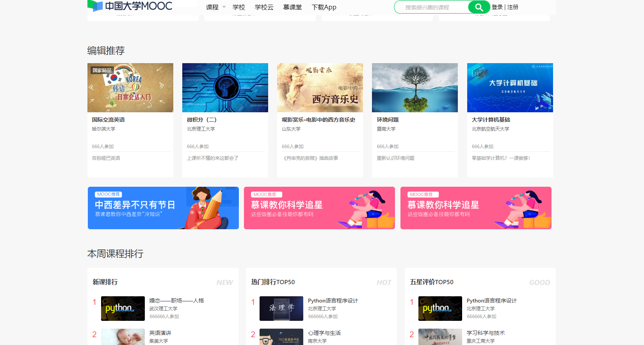Select 下载App in the top navigation

point(324,7)
